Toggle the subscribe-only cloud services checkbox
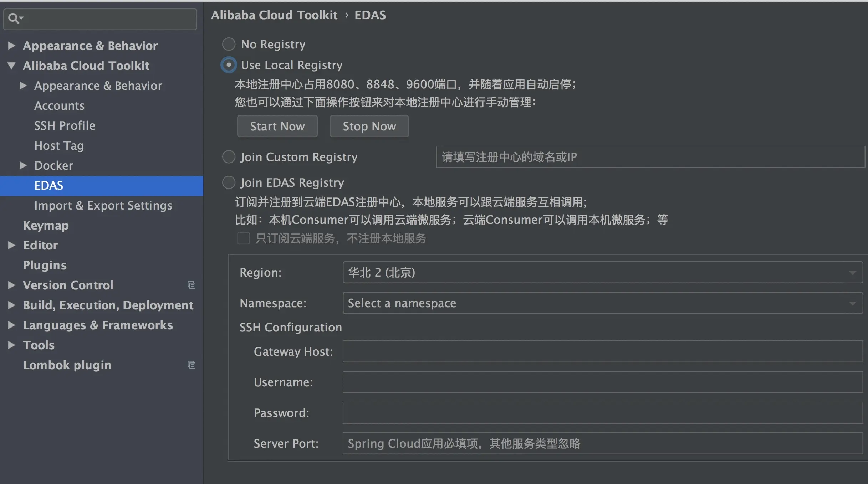Screen dimensions: 868x484 244,238
